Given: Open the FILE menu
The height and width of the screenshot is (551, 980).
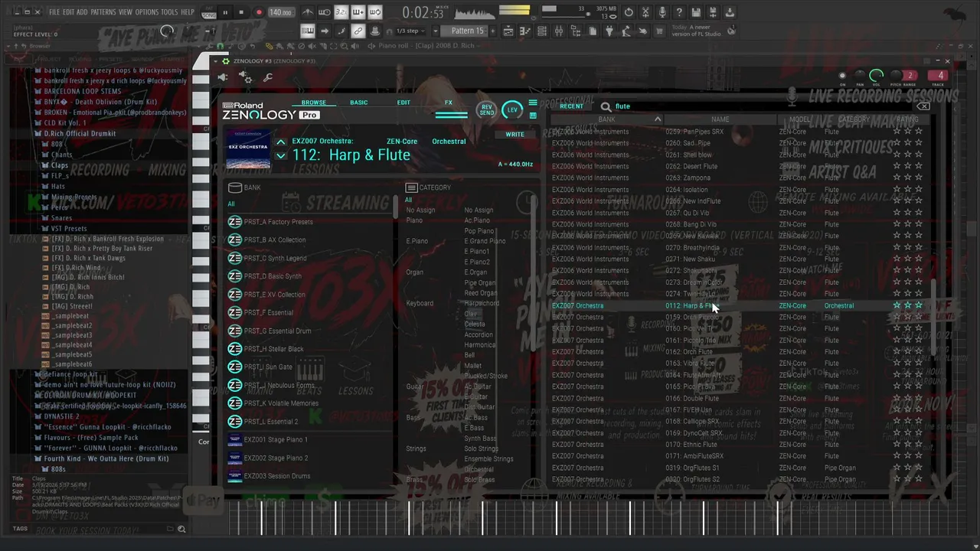Looking at the screenshot, I should (x=54, y=12).
